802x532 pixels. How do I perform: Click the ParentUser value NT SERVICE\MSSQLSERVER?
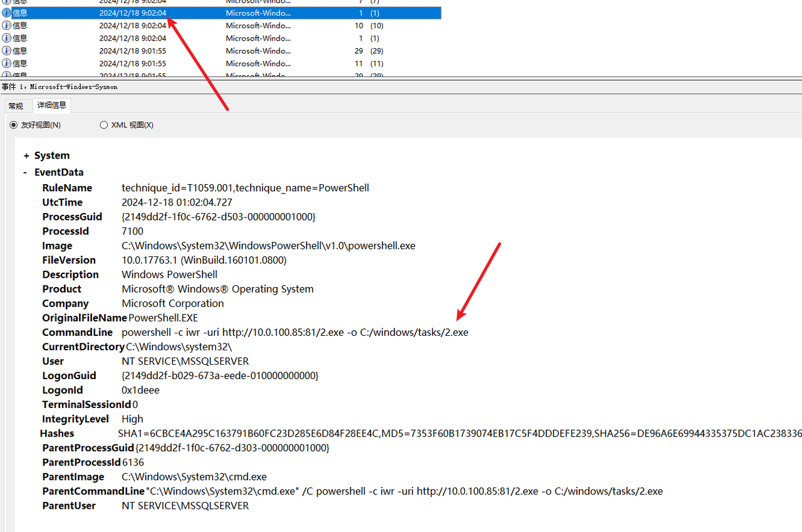185,505
